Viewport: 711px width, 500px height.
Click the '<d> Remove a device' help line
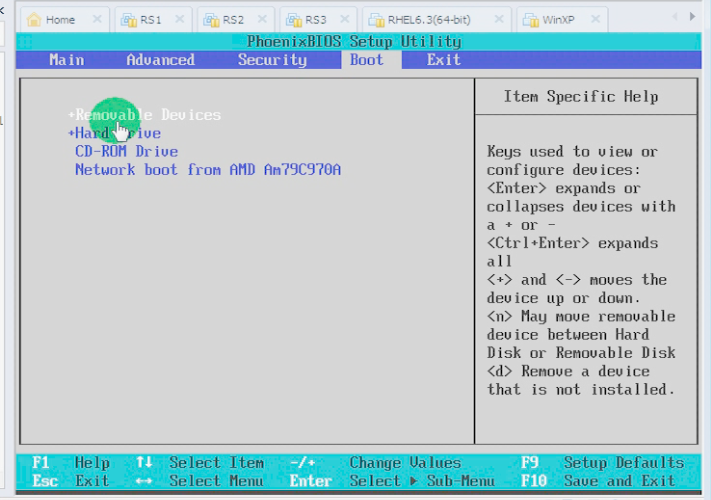pos(568,372)
